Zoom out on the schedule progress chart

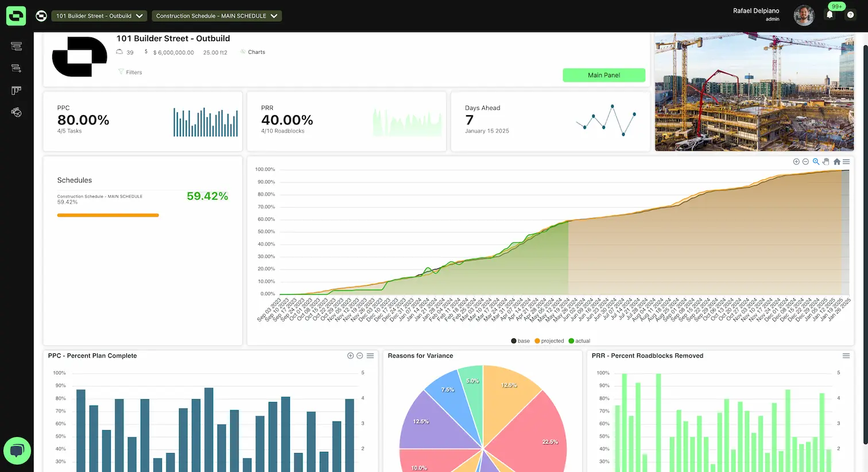(x=805, y=162)
